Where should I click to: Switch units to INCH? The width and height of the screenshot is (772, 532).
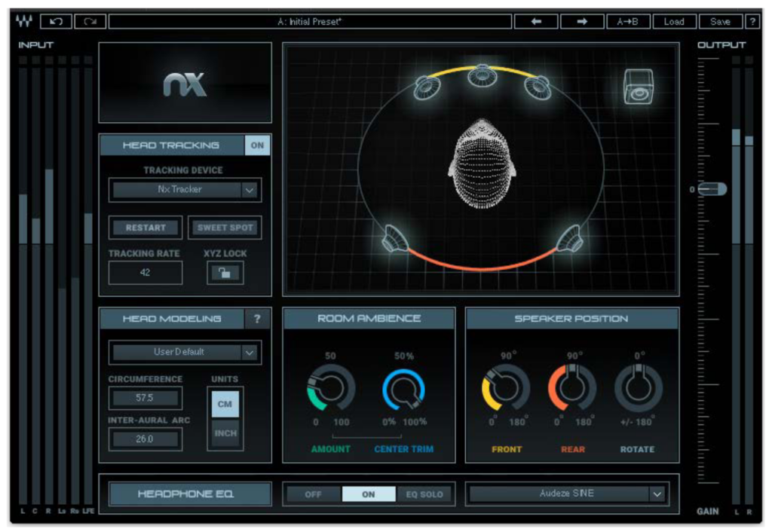(x=225, y=433)
